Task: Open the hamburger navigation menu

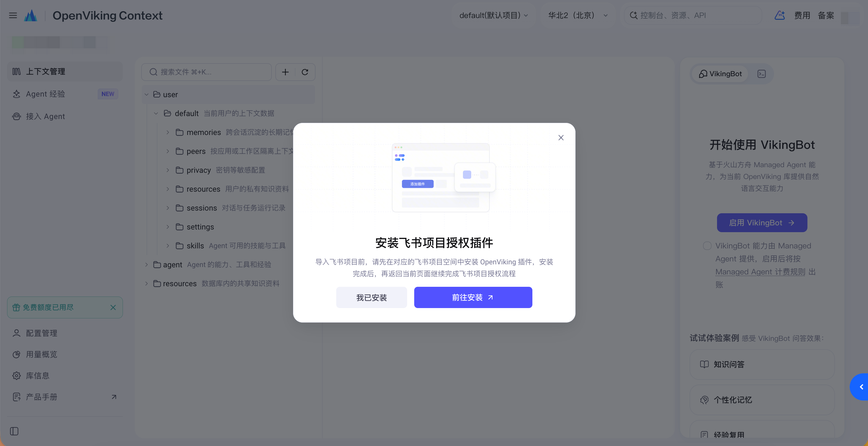Action: tap(13, 15)
